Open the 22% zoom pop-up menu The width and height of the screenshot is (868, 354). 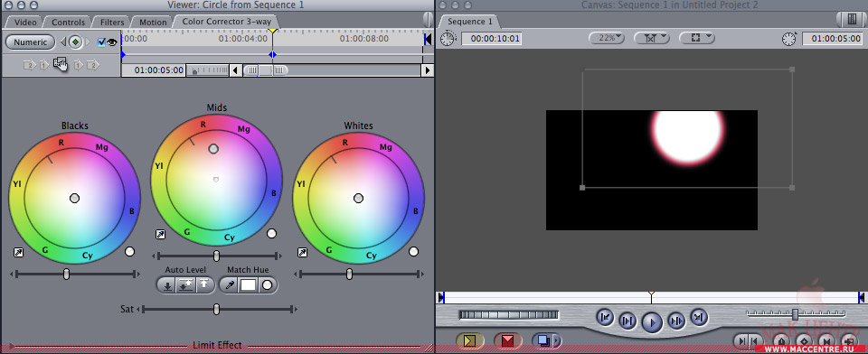point(606,38)
